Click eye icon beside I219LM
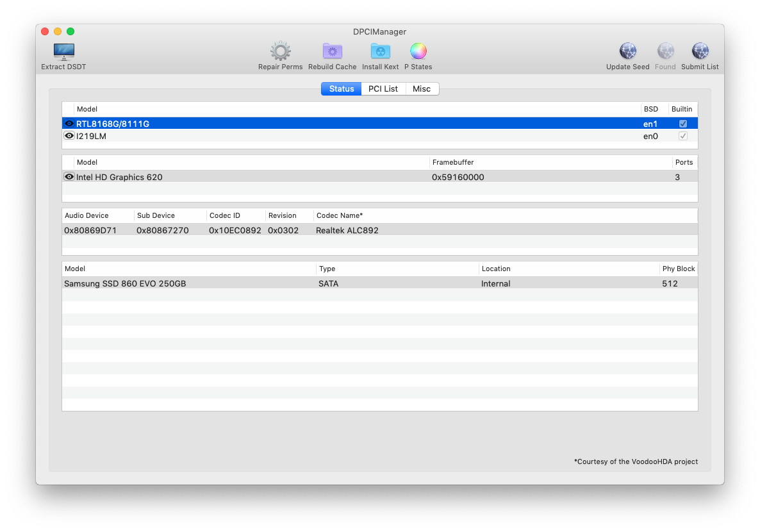Screen dimensions: 760x532 [x=69, y=136]
